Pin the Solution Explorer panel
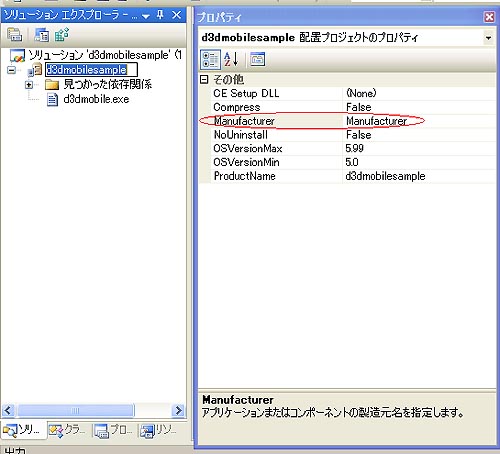 (160, 15)
